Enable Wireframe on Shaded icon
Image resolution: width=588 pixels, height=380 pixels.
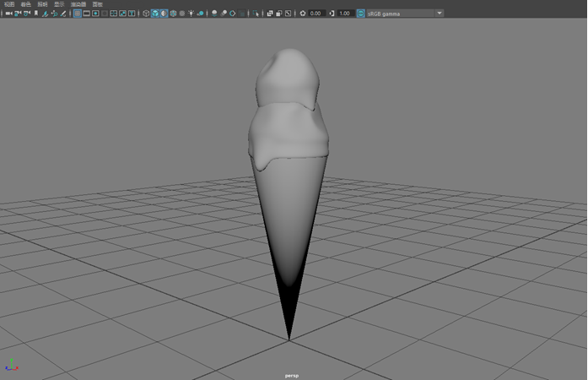coord(173,14)
